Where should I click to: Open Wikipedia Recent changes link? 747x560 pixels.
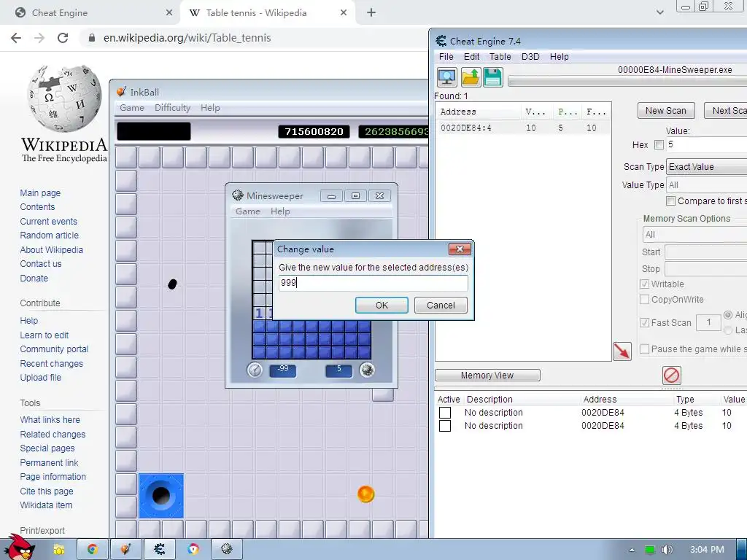[x=52, y=363]
